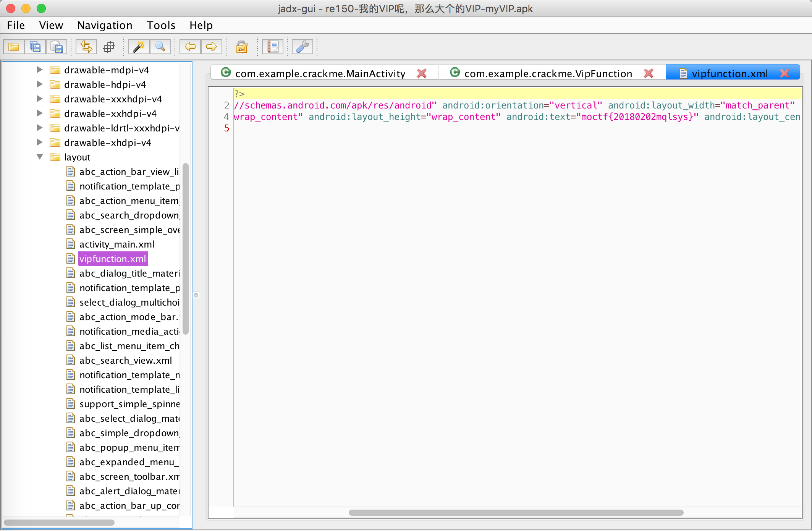Click the magnifying glass class search icon
Screen dimensions: 812x531
[x=160, y=47]
